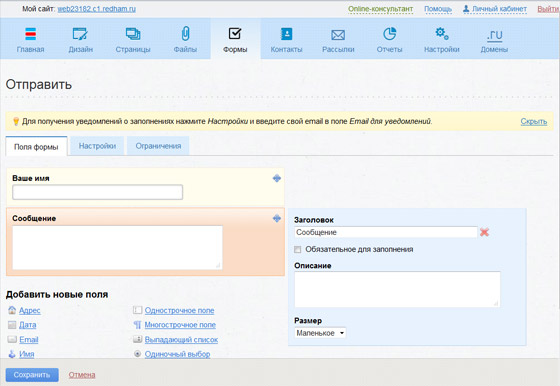Open the Дизайн section icon
This screenshot has width=560, height=386.
click(80, 34)
